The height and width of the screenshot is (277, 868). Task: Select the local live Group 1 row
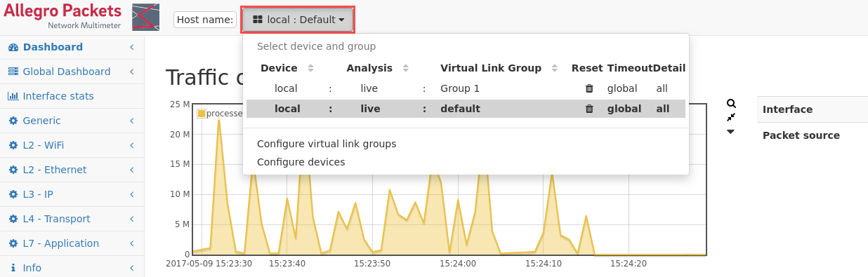pos(466,88)
